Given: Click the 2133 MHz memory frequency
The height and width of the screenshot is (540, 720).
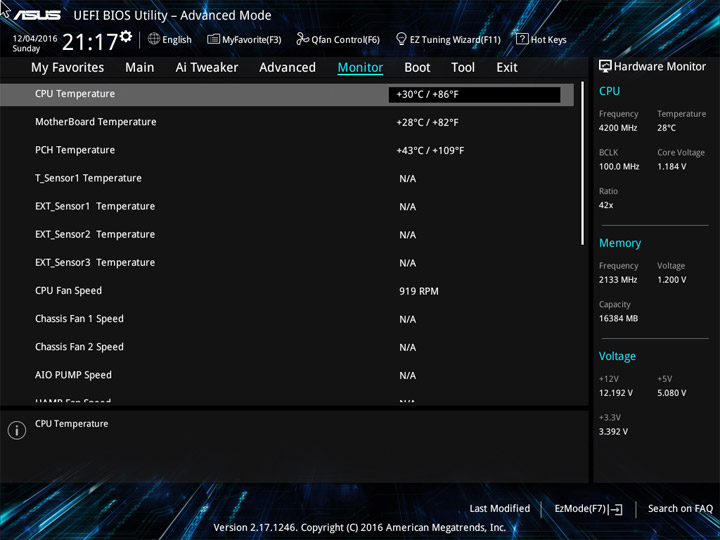Looking at the screenshot, I should coord(618,280).
